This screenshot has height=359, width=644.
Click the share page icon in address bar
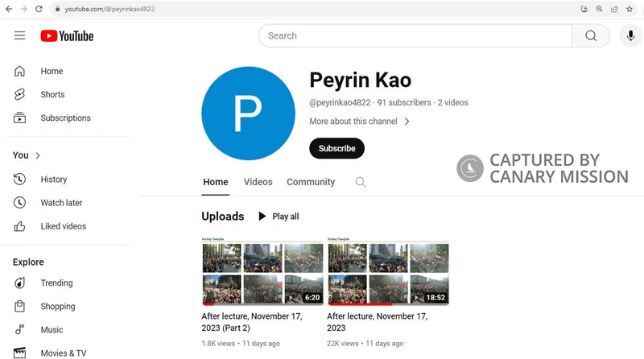coord(614,9)
